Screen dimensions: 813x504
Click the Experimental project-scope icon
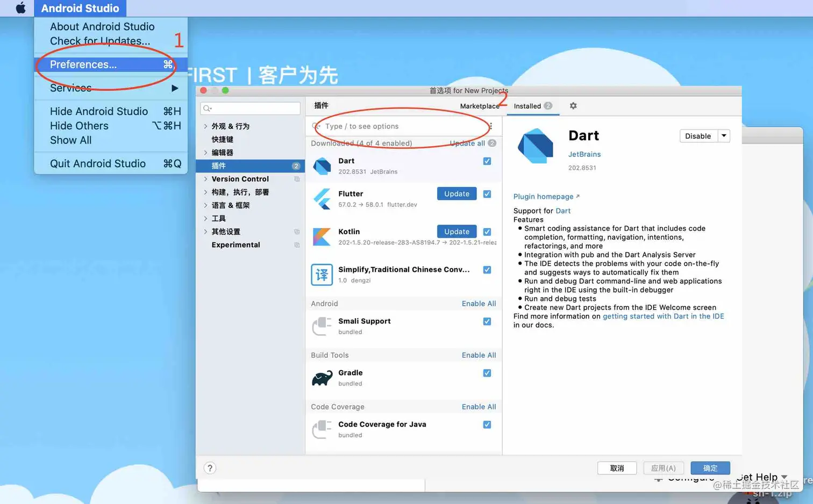pyautogui.click(x=297, y=245)
